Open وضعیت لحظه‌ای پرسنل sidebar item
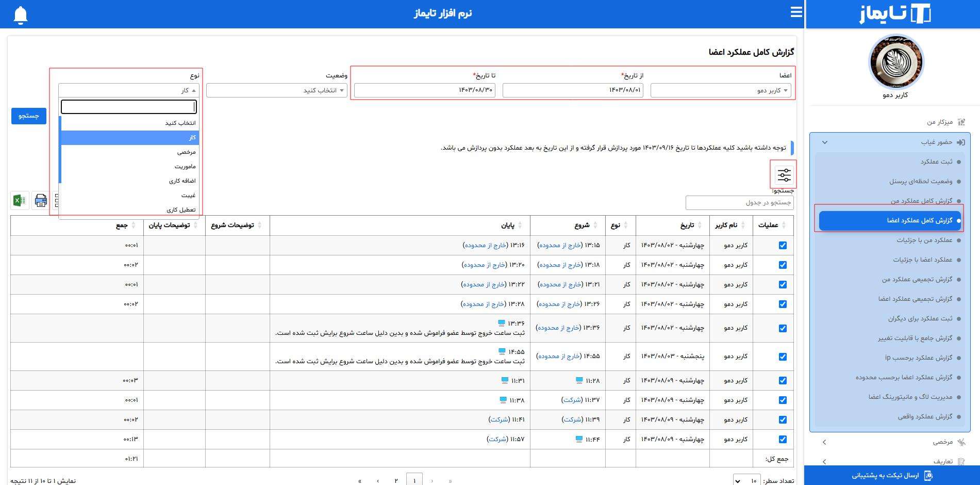The width and height of the screenshot is (980, 485). click(921, 182)
